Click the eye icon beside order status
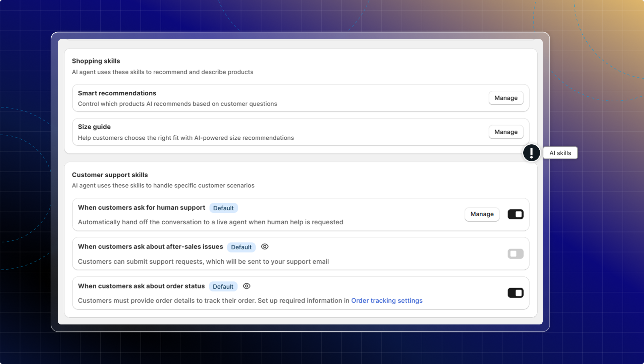The width and height of the screenshot is (644, 364). 247,286
